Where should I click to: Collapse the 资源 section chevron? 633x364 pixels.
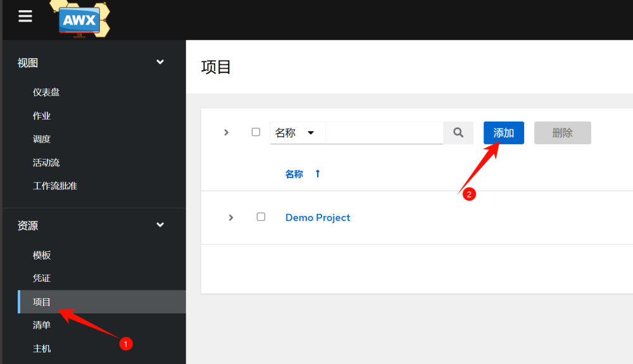[x=160, y=225]
